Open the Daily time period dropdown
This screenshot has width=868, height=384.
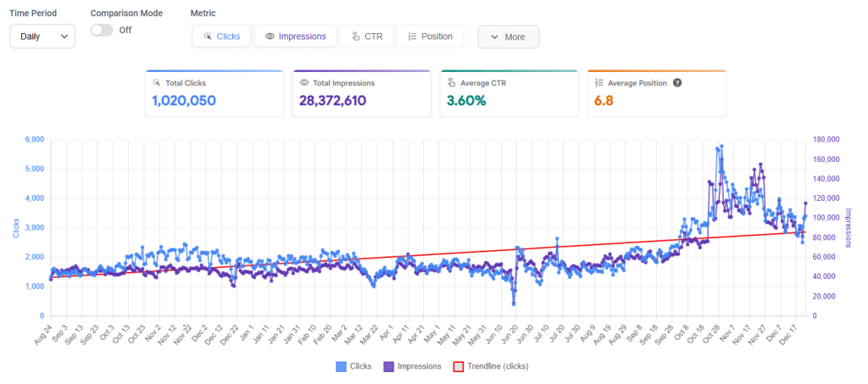coord(42,36)
